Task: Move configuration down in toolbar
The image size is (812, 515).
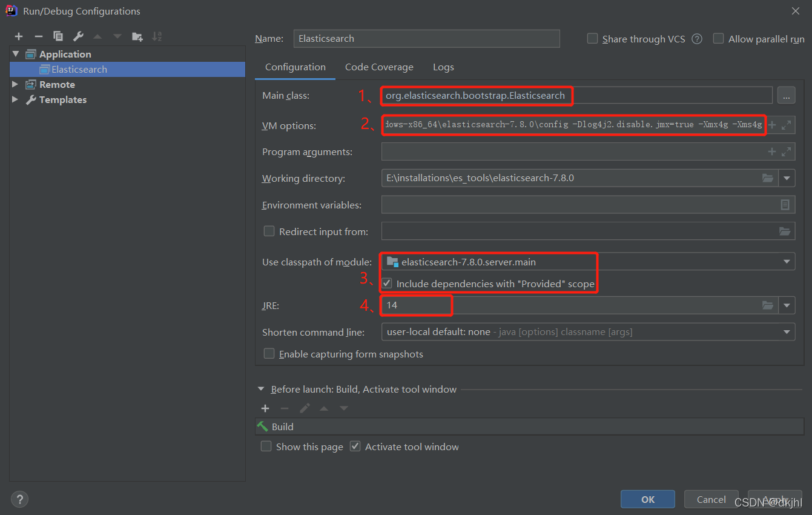Action: tap(117, 36)
